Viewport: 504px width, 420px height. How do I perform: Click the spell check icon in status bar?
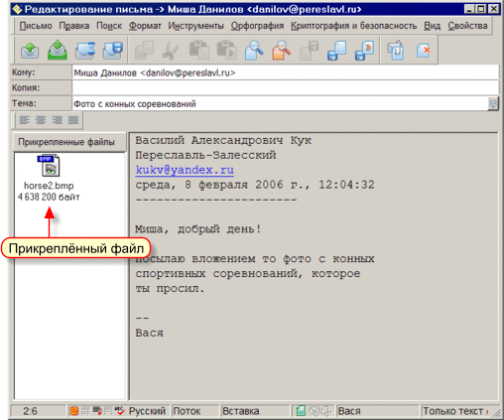(120, 411)
